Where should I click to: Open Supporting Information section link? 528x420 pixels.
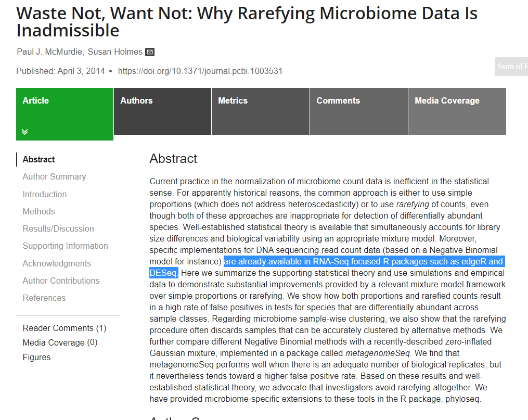click(65, 246)
